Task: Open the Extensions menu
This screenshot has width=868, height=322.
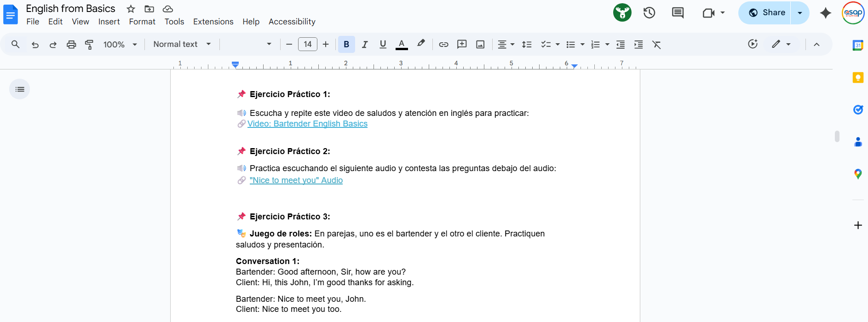Action: (213, 22)
